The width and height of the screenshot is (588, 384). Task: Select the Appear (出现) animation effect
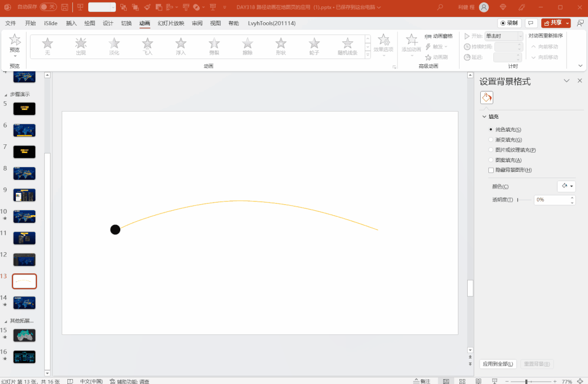tap(81, 46)
